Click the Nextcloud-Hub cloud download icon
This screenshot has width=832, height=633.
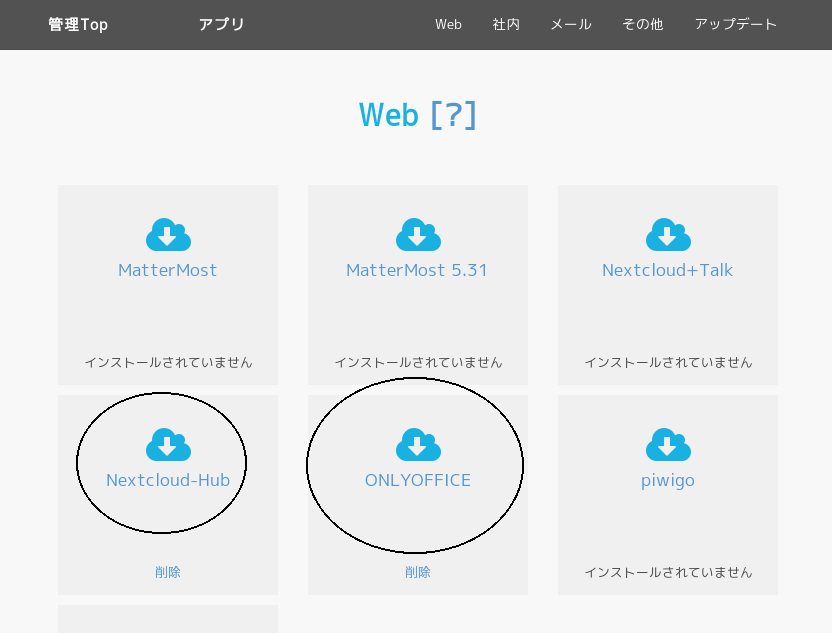[168, 445]
